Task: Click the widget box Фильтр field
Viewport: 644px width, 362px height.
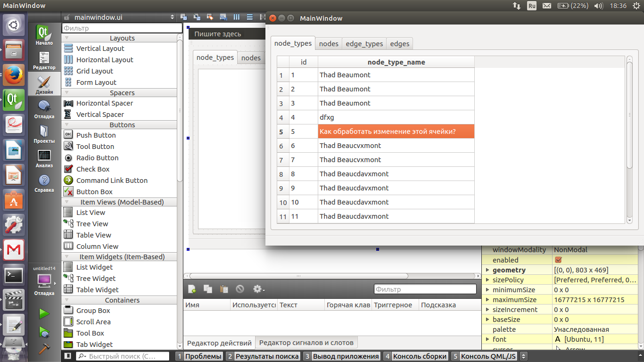Action: (x=122, y=28)
